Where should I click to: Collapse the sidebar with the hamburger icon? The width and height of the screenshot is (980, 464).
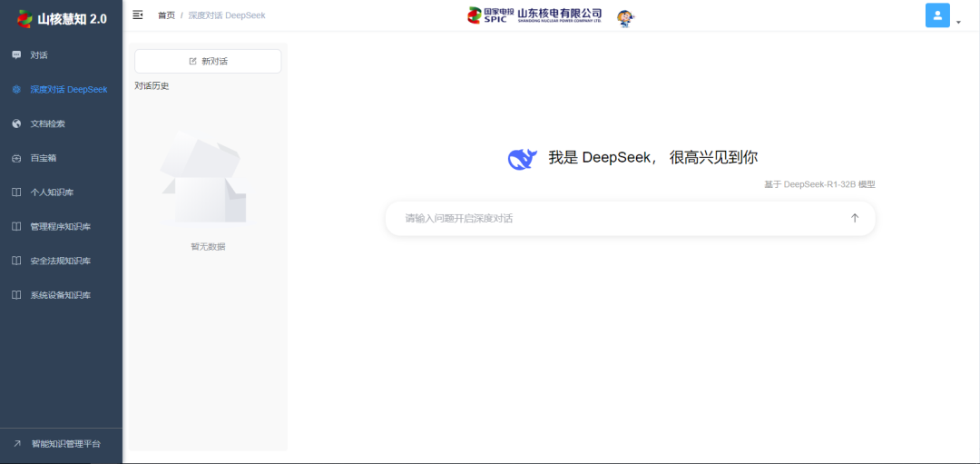(x=138, y=15)
